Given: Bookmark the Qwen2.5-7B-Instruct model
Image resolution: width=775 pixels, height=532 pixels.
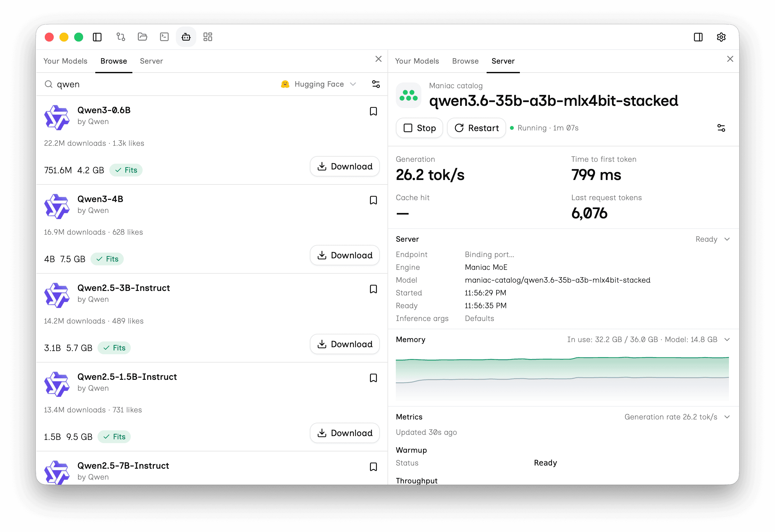Looking at the screenshot, I should pyautogui.click(x=373, y=467).
